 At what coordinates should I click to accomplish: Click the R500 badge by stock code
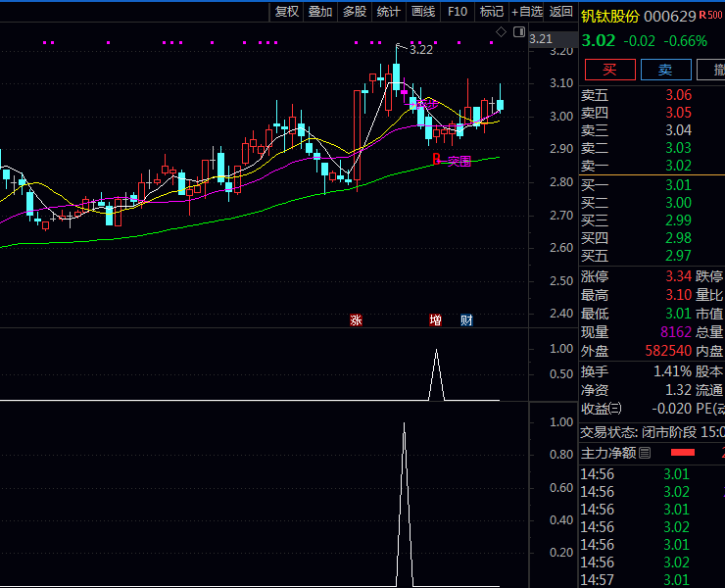pyautogui.click(x=710, y=16)
